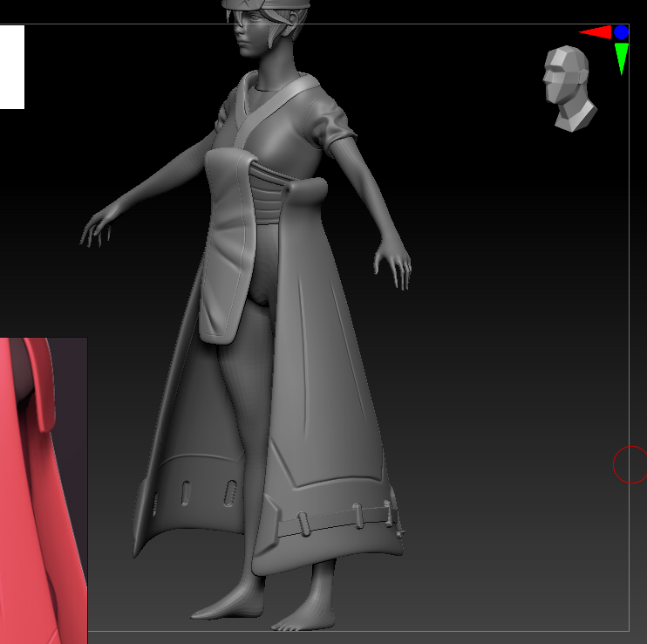Click the white swatch at top left
The height and width of the screenshot is (644, 647).
(x=12, y=67)
